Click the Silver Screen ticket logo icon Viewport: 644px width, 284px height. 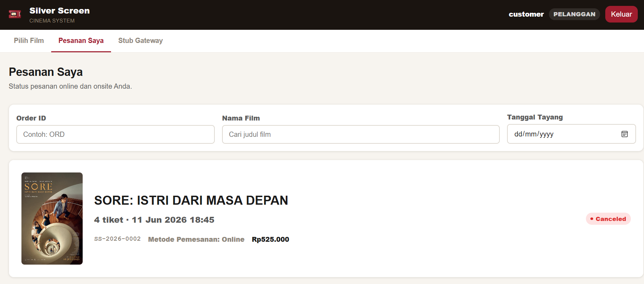click(x=15, y=14)
